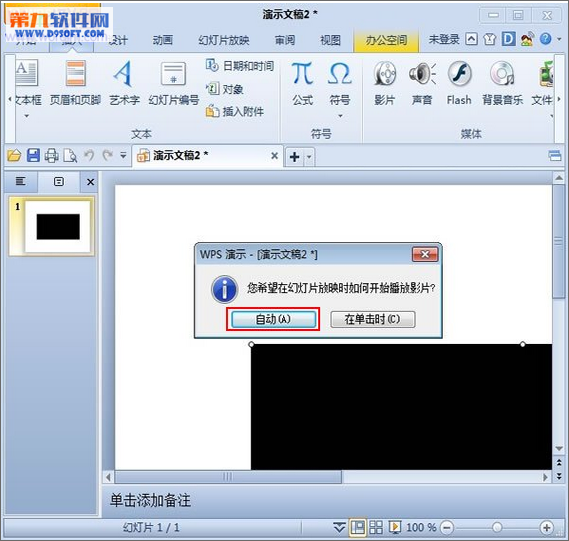Viewport: 569px width, 541px height.
Task: Open the skin (shirt) icon in title area
Action: click(x=490, y=39)
